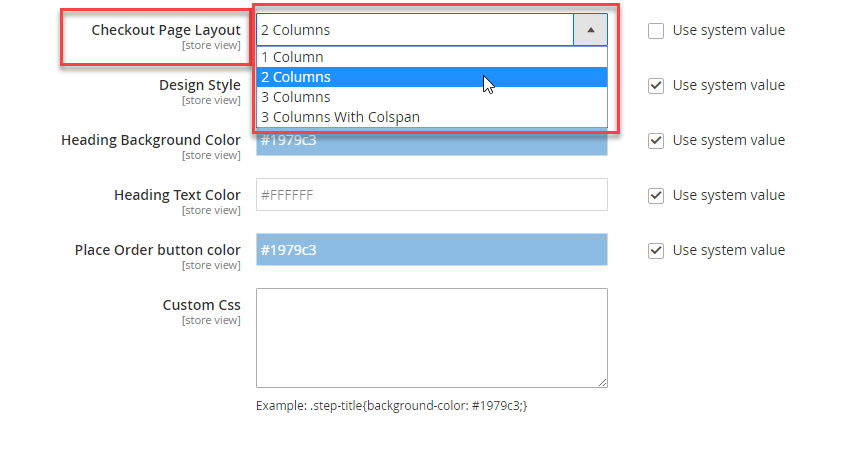Click the Heading Background Color swatch field
The height and width of the screenshot is (453, 863).
tap(432, 142)
